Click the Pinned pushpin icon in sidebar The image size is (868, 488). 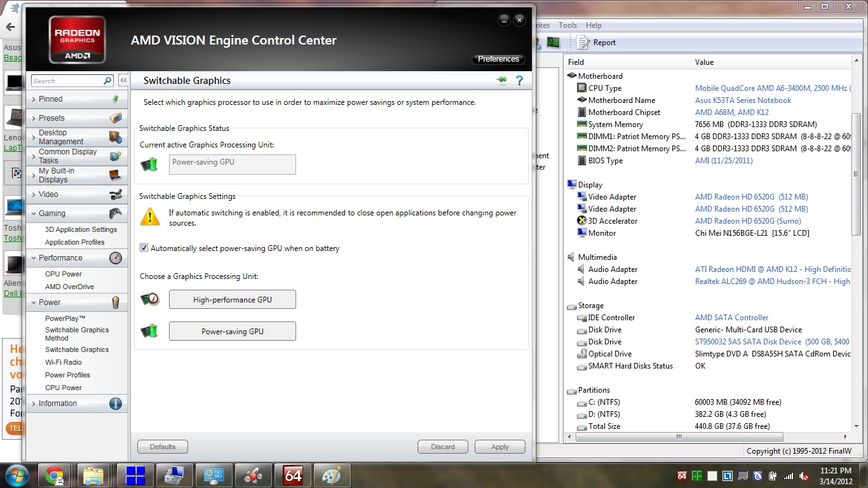(x=116, y=99)
